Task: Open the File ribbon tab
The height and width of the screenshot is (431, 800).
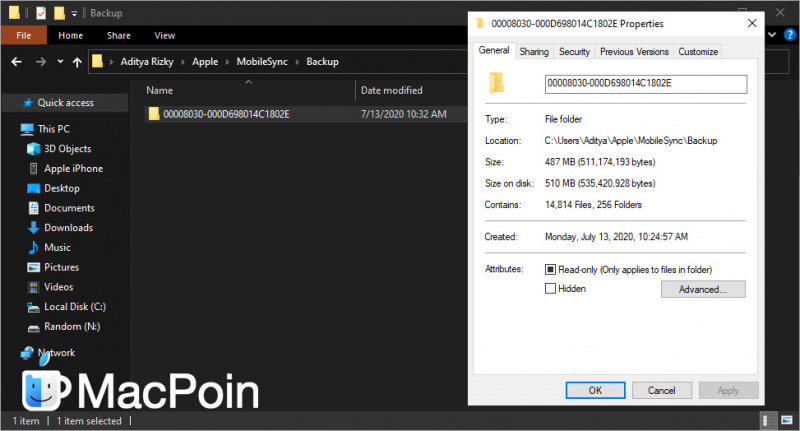Action: click(x=23, y=35)
